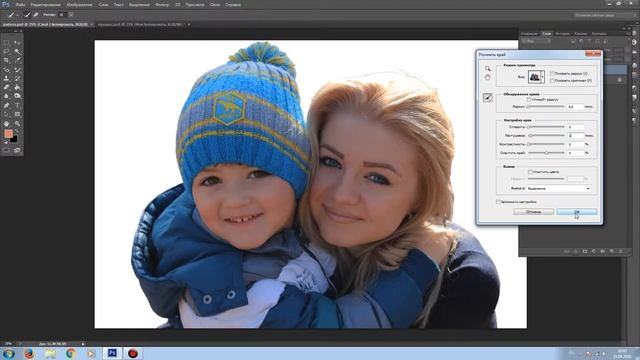Viewport: 640px width, 360px height.
Task: Adjust the Contrast slider
Action: [546, 144]
